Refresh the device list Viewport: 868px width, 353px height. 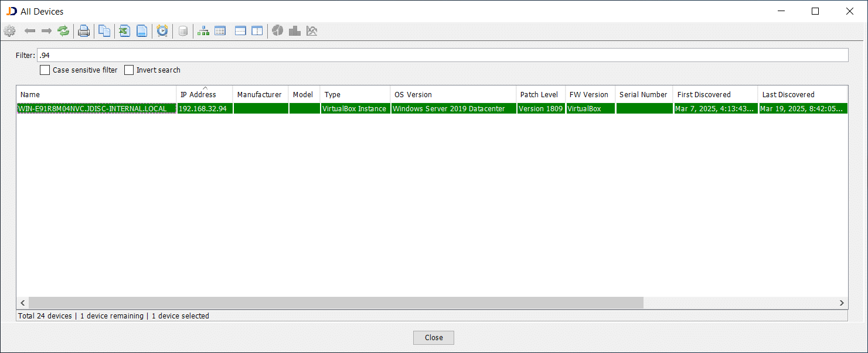tap(63, 30)
